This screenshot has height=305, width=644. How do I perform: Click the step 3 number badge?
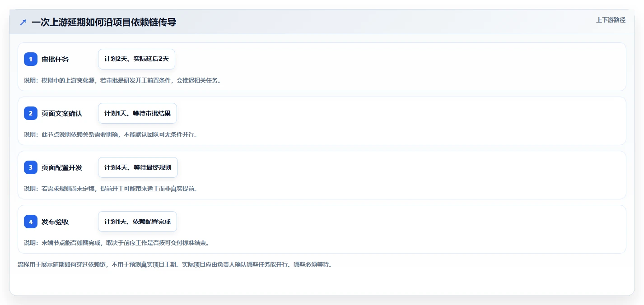click(31, 167)
